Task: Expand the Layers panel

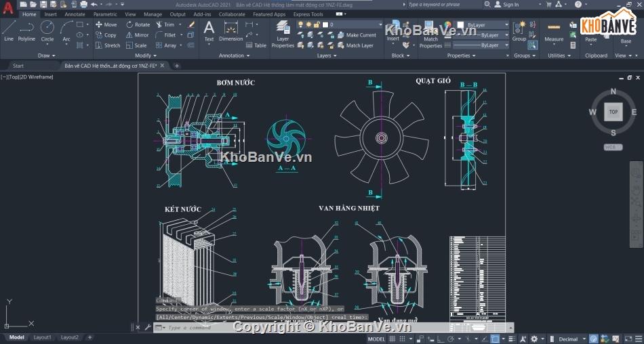Action: point(327,56)
